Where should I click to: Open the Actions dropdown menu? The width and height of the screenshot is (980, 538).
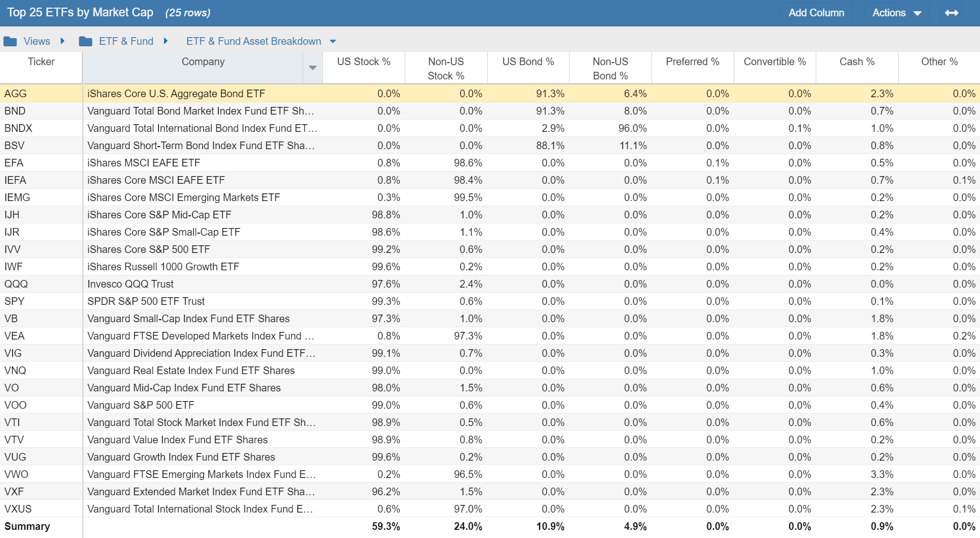[897, 13]
